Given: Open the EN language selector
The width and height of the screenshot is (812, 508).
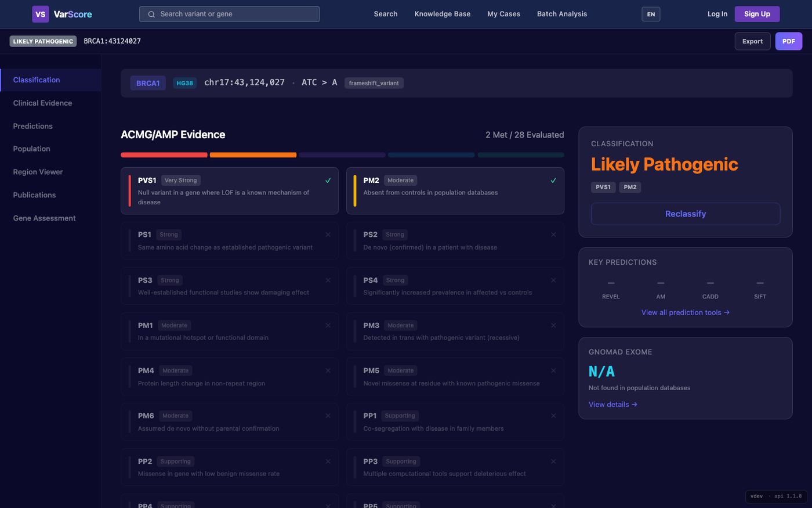Looking at the screenshot, I should click(651, 15).
